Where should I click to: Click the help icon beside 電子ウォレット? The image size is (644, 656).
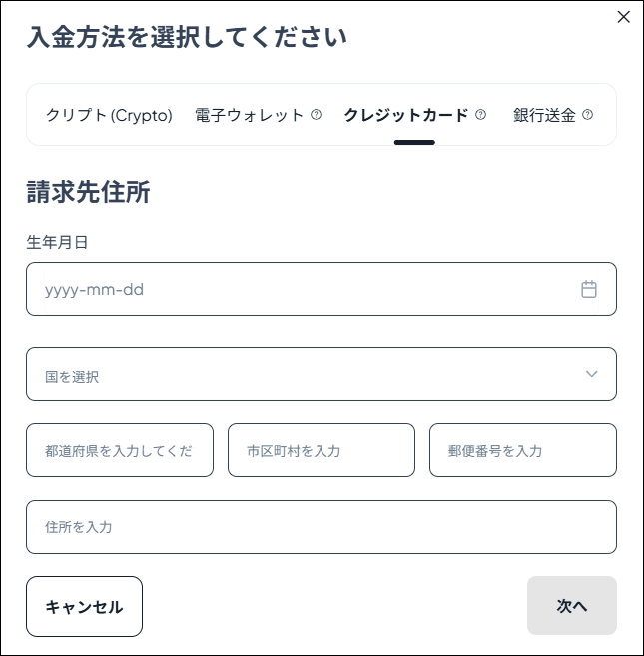coord(317,115)
